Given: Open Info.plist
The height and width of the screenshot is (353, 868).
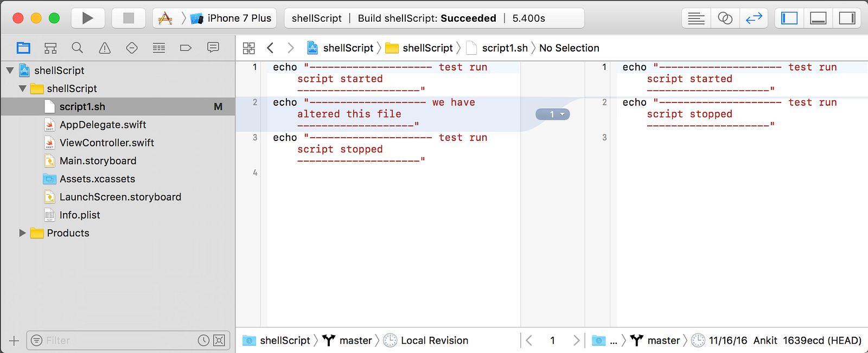Looking at the screenshot, I should 80,215.
